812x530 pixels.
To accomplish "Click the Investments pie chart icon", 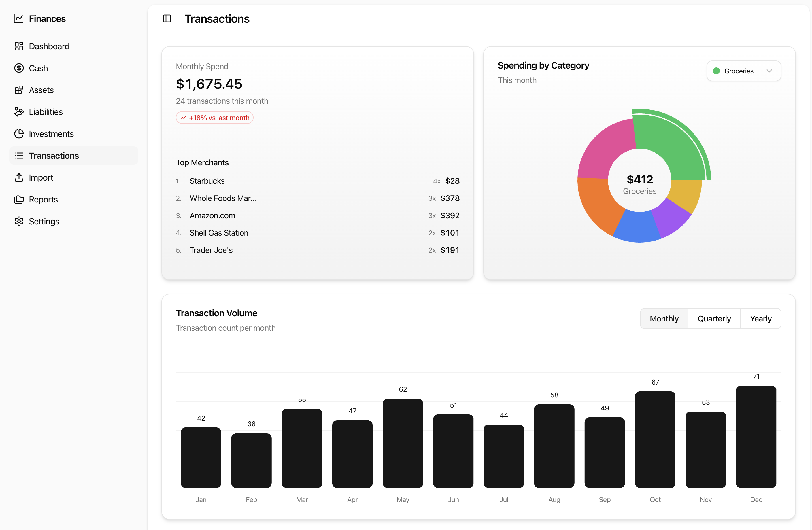I will pyautogui.click(x=19, y=134).
